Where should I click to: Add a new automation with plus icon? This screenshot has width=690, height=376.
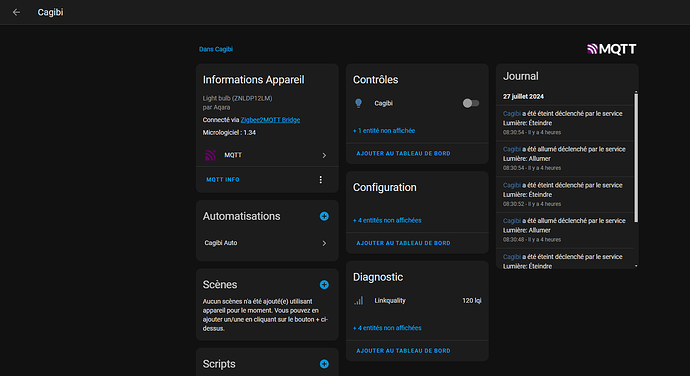[x=324, y=216]
